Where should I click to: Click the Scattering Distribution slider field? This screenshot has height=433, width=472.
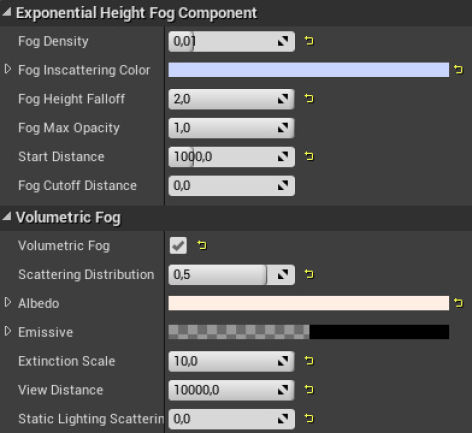pyautogui.click(x=231, y=275)
